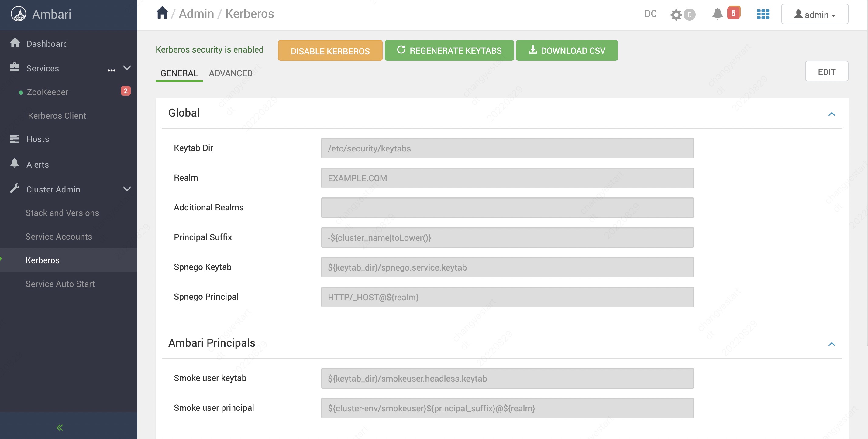Open the views grid icon
868x439 pixels.
pos(763,14)
